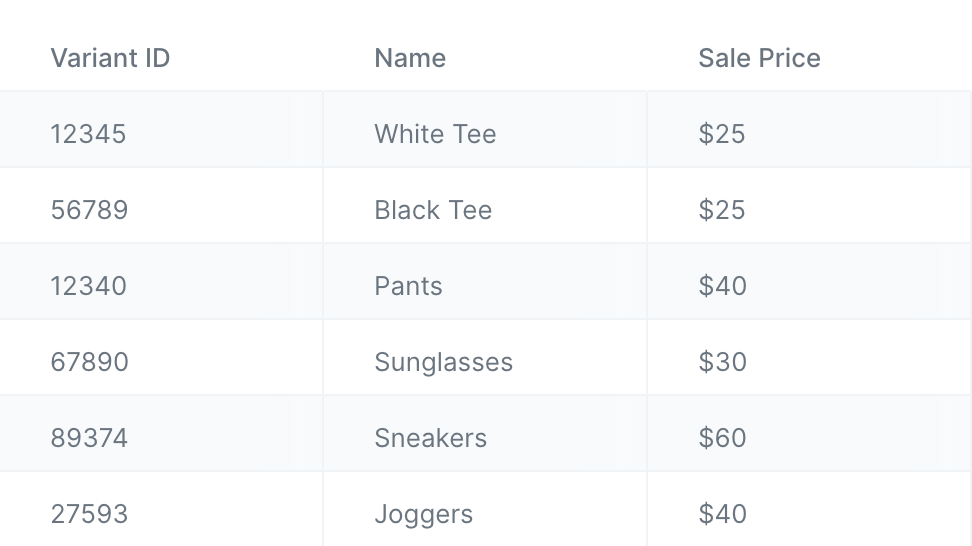The height and width of the screenshot is (546, 972).
Task: Select the $30 sale price cell
Action: (809, 358)
